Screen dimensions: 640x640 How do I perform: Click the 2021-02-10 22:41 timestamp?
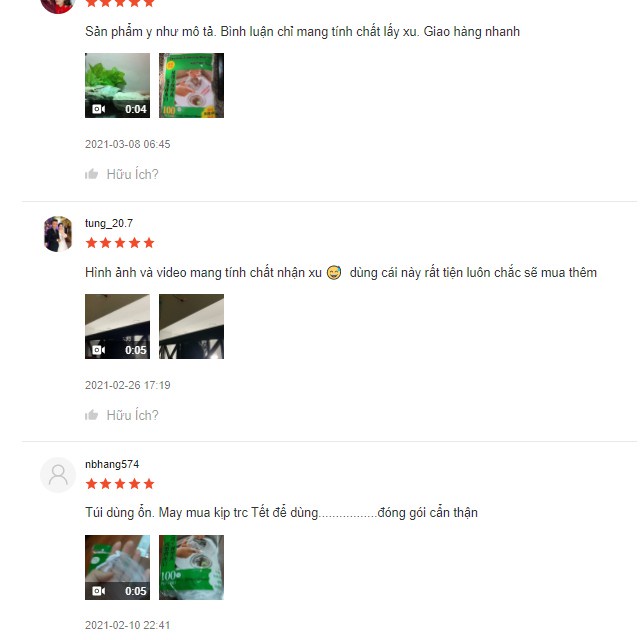tap(128, 625)
